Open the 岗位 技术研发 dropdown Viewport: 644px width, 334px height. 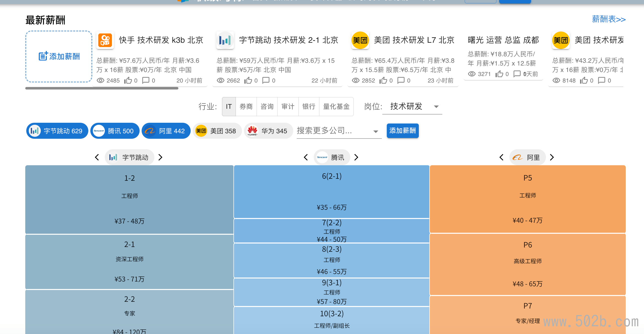(412, 106)
